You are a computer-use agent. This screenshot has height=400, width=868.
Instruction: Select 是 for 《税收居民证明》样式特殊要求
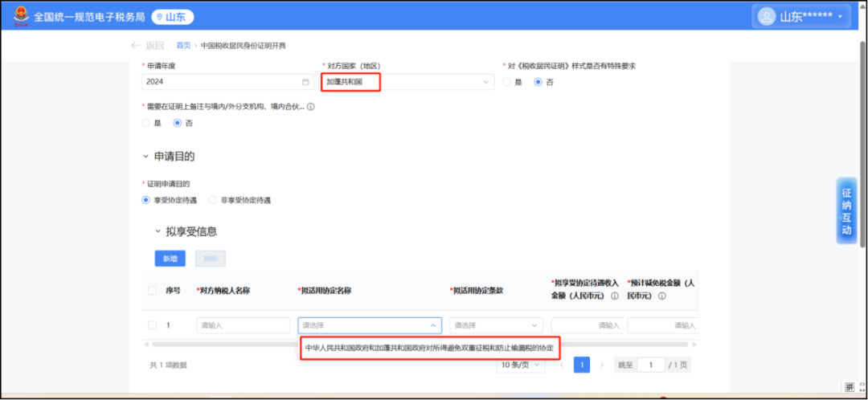click(x=506, y=82)
